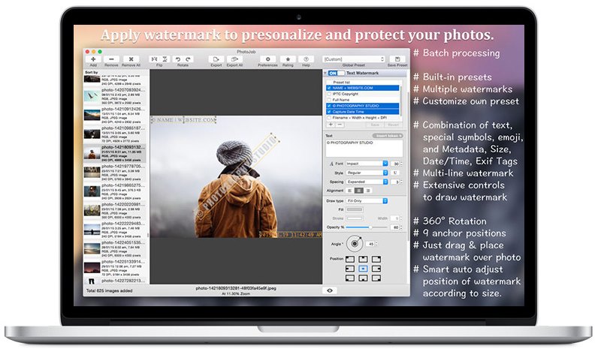Select the bottom-left anchor position
The image size is (601, 364).
pyautogui.click(x=350, y=278)
